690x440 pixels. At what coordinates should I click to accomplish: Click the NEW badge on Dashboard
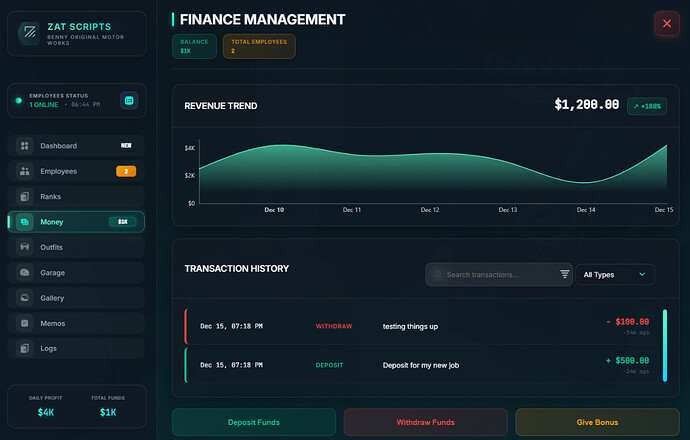click(x=126, y=146)
